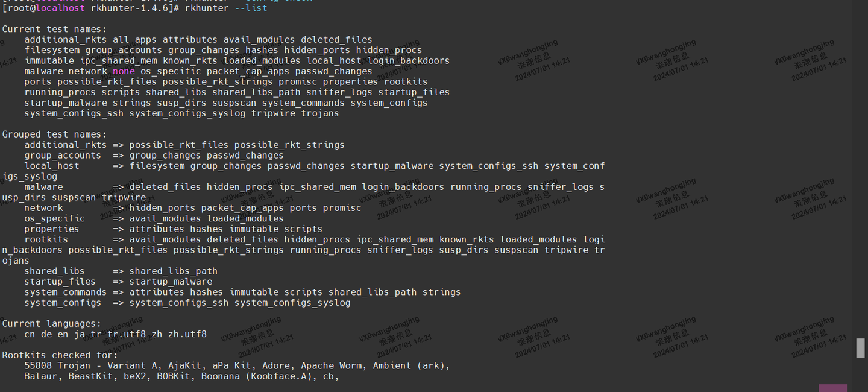
Task: Click the "deleted_files" name in the current tests list
Action: pos(336,40)
